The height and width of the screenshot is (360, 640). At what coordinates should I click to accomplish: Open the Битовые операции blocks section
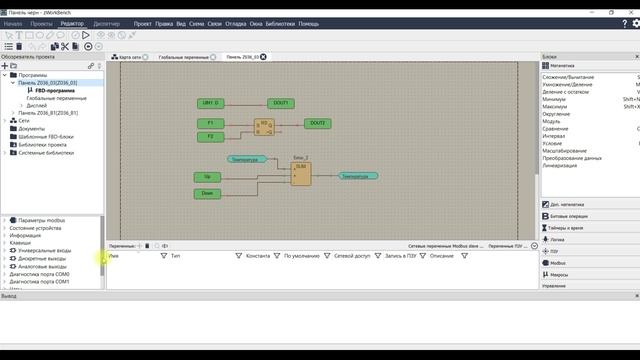(x=590, y=216)
